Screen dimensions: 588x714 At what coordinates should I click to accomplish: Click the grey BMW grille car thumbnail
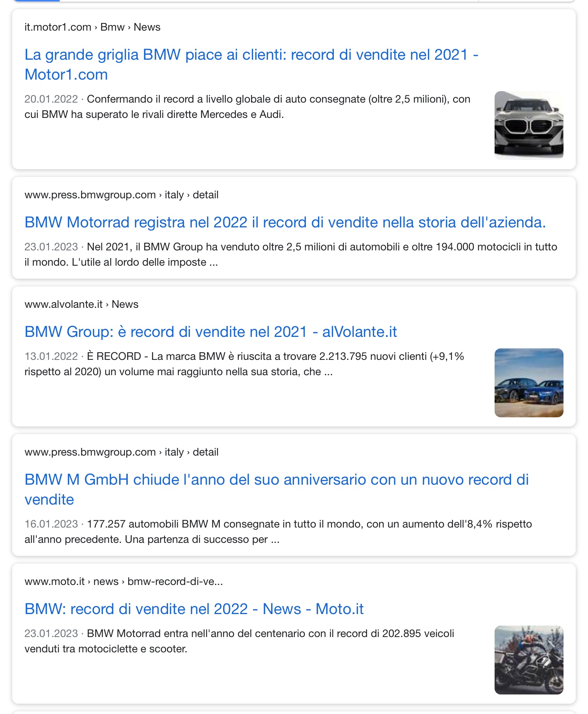tap(529, 125)
